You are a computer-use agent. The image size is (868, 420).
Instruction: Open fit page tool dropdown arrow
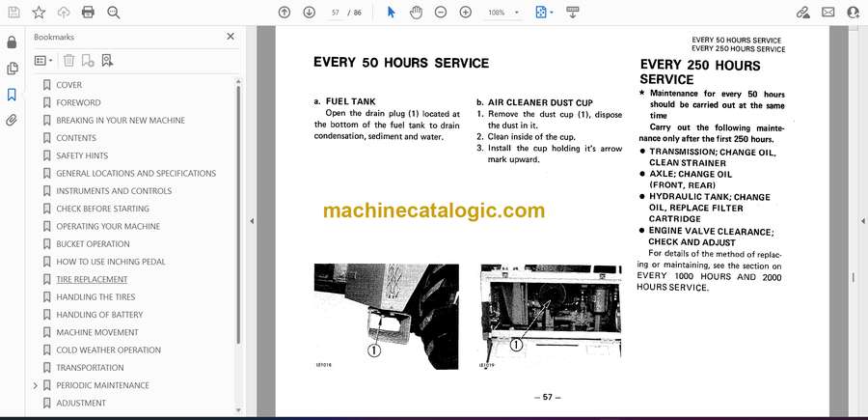(x=552, y=13)
